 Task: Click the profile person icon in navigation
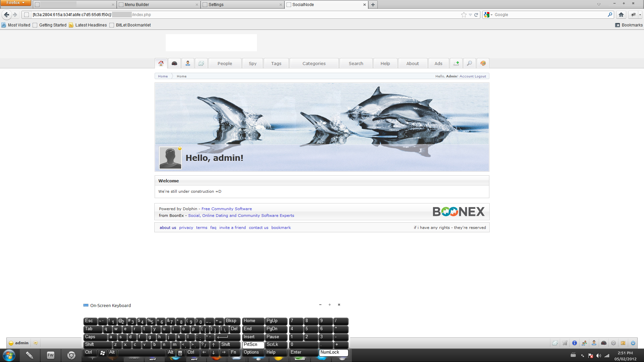click(x=187, y=63)
